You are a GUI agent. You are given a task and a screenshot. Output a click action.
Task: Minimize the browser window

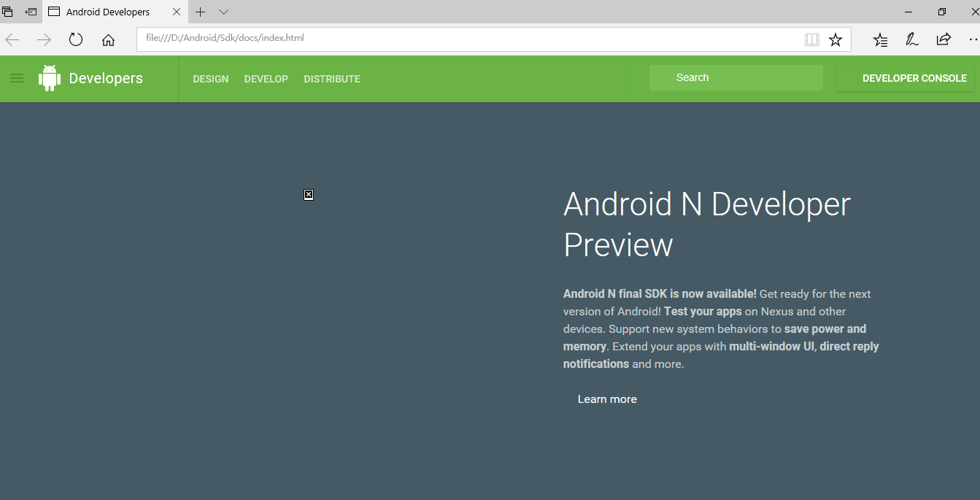tap(908, 12)
